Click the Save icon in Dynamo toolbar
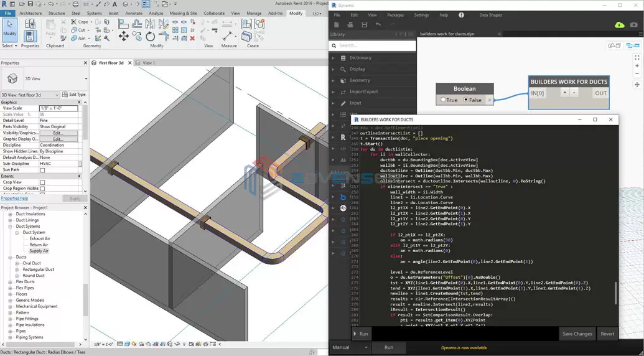This screenshot has width=644, height=356. 364,25
